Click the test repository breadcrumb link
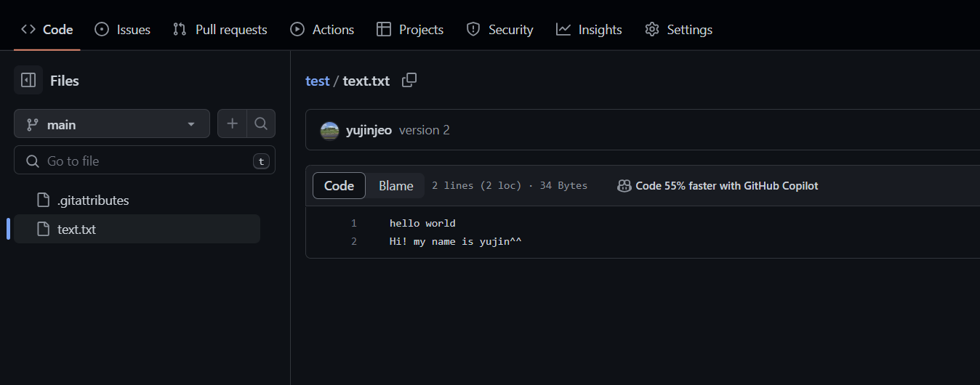This screenshot has width=980, height=385. 317,81
